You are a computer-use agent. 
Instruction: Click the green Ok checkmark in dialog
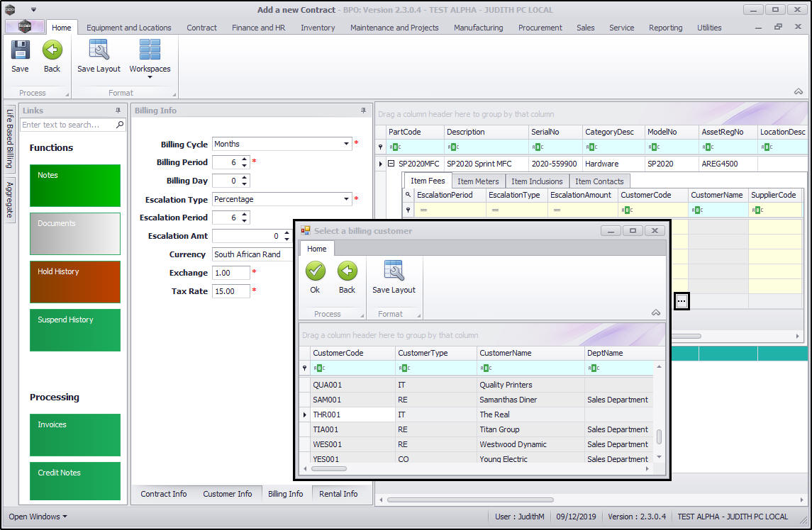coord(315,272)
